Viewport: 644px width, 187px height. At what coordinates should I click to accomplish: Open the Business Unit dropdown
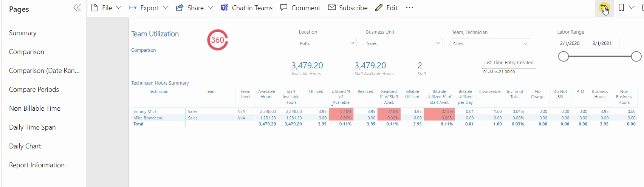pos(403,43)
